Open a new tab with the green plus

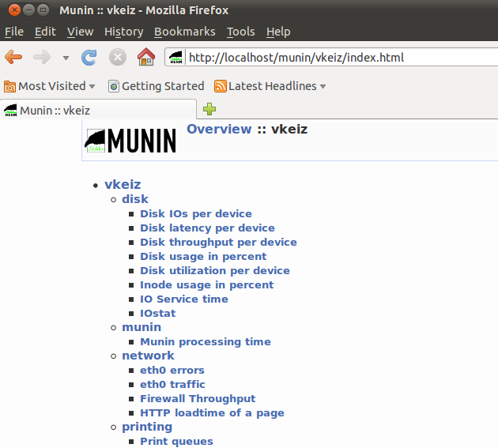click(x=209, y=109)
